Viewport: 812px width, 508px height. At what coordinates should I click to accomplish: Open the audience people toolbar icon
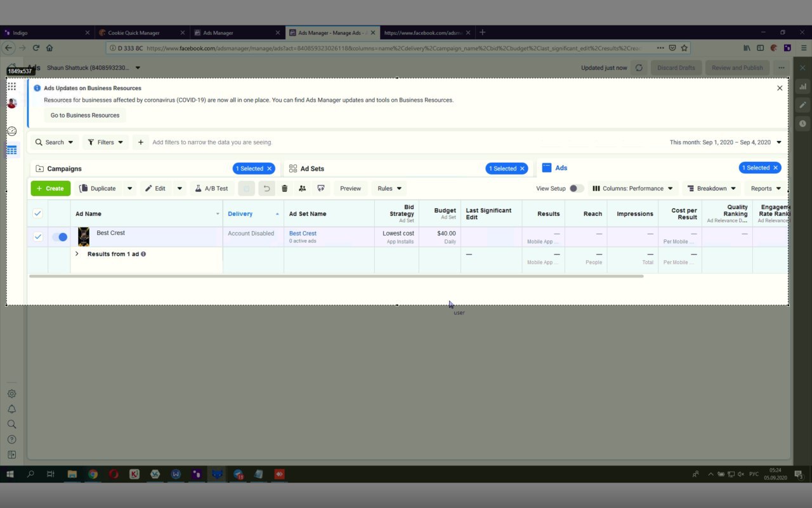click(x=302, y=189)
